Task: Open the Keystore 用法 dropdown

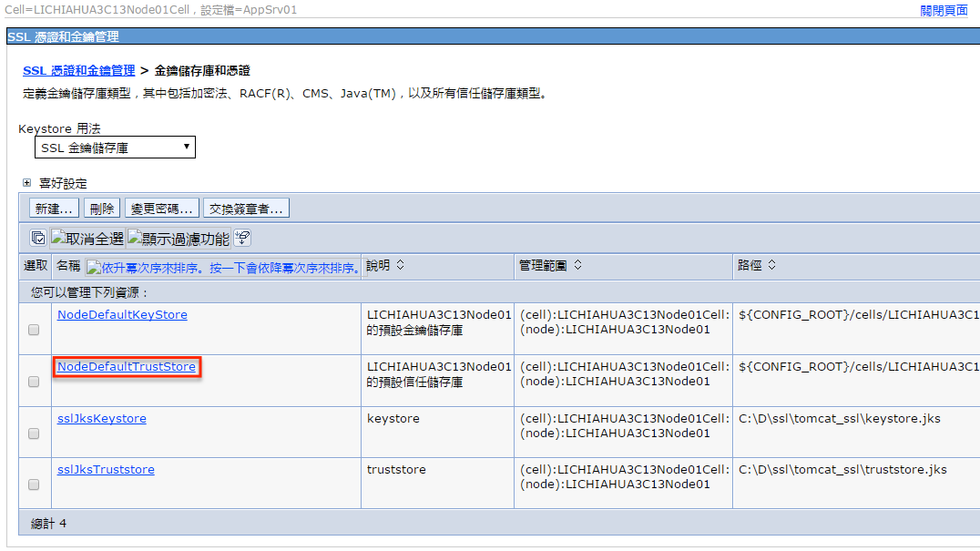Action: coord(115,148)
